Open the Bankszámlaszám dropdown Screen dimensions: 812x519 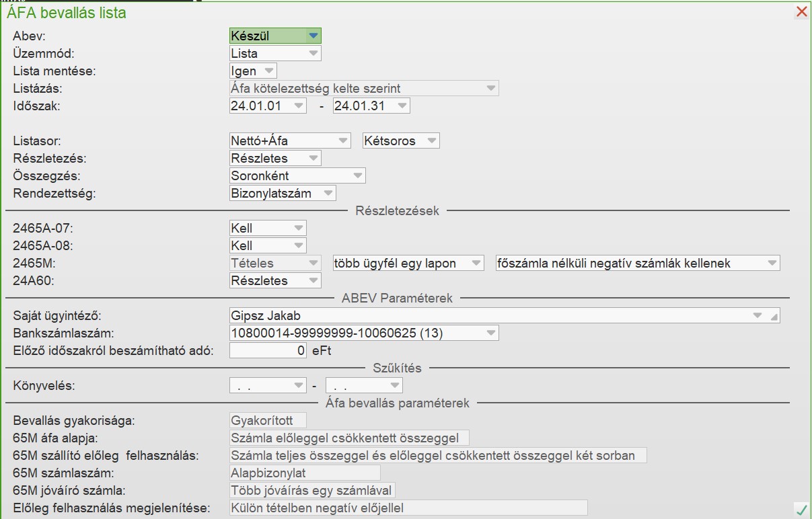[364, 333]
